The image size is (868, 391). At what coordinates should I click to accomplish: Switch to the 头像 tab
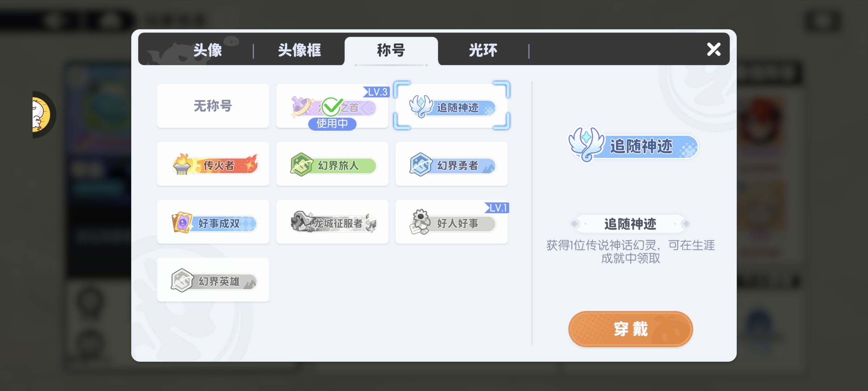[x=208, y=50]
